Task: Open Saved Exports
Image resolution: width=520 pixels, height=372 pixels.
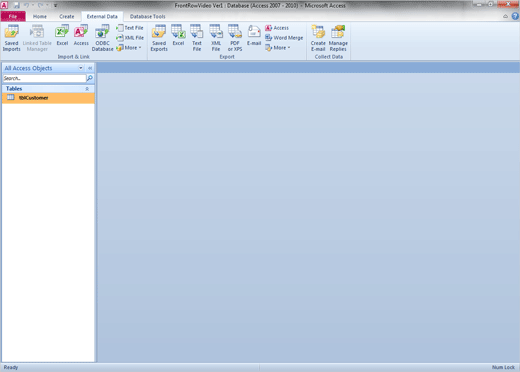Action: point(159,38)
